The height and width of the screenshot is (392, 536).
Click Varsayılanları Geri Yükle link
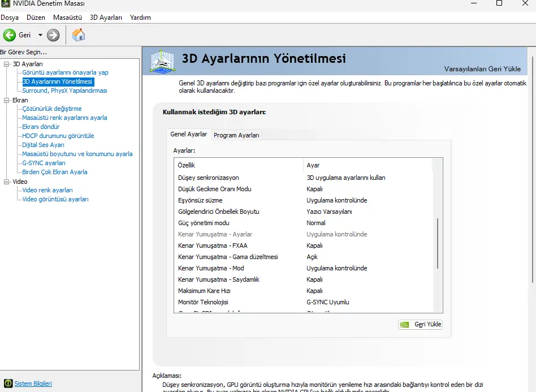tap(482, 69)
